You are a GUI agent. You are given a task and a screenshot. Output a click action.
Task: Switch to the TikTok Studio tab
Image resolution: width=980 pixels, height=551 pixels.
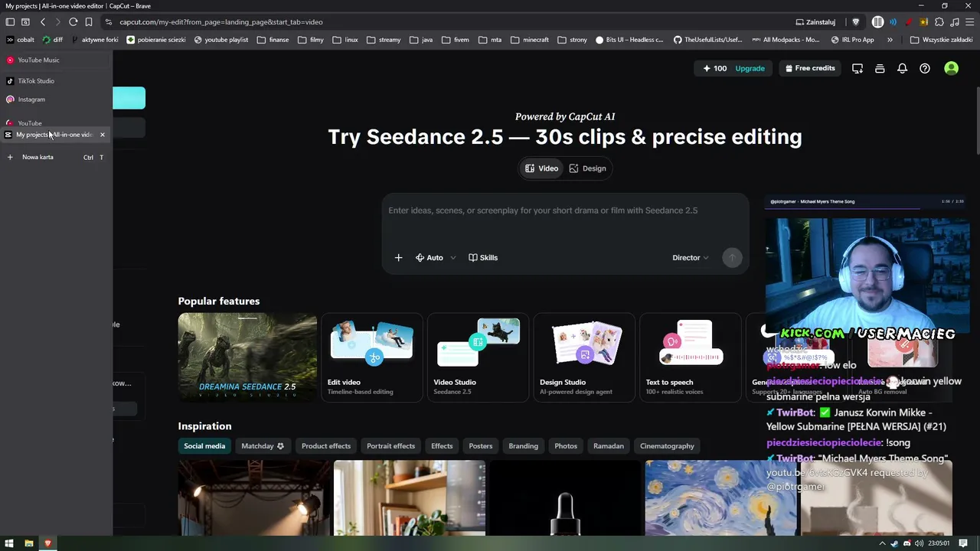(x=56, y=81)
